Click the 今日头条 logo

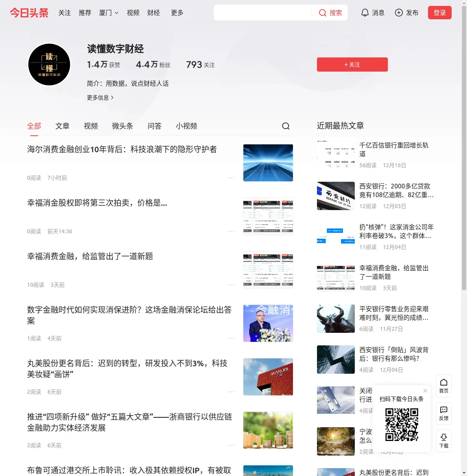[29, 13]
